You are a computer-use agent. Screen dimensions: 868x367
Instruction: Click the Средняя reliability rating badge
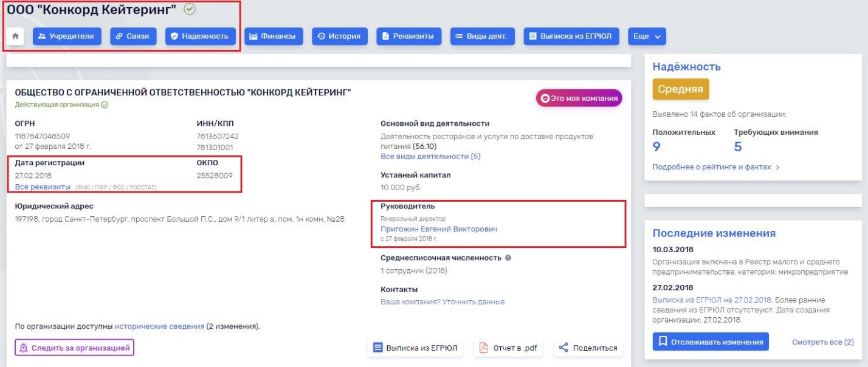(680, 89)
